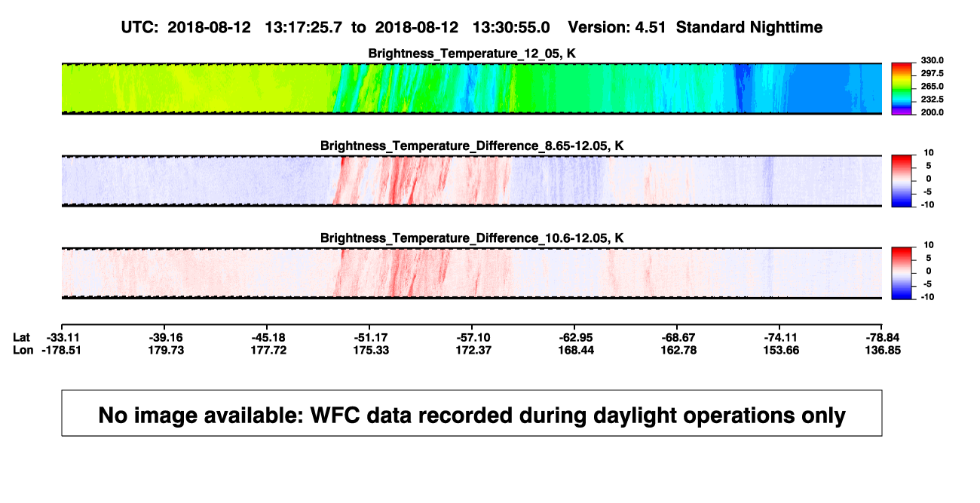The width and height of the screenshot is (980, 503).
Task: Click the 297.5 color scale label
Action: click(933, 73)
